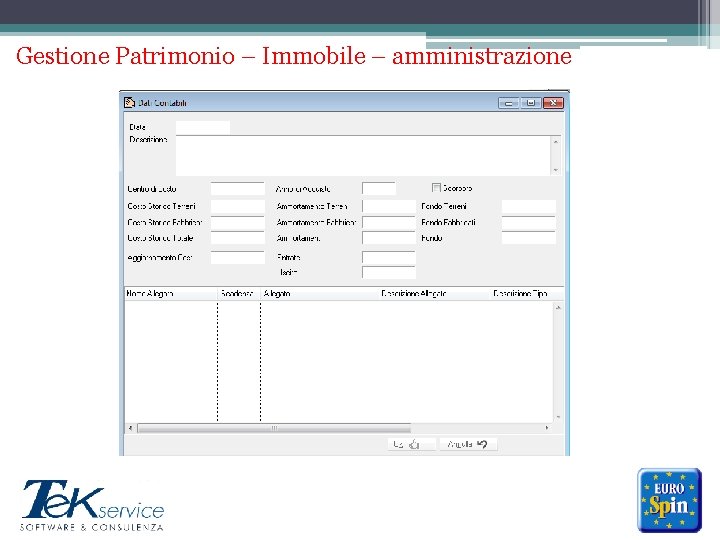Screen dimensions: 720x540
Task: Click the left arrow of horizontal scrollbar
Action: pyautogui.click(x=131, y=428)
